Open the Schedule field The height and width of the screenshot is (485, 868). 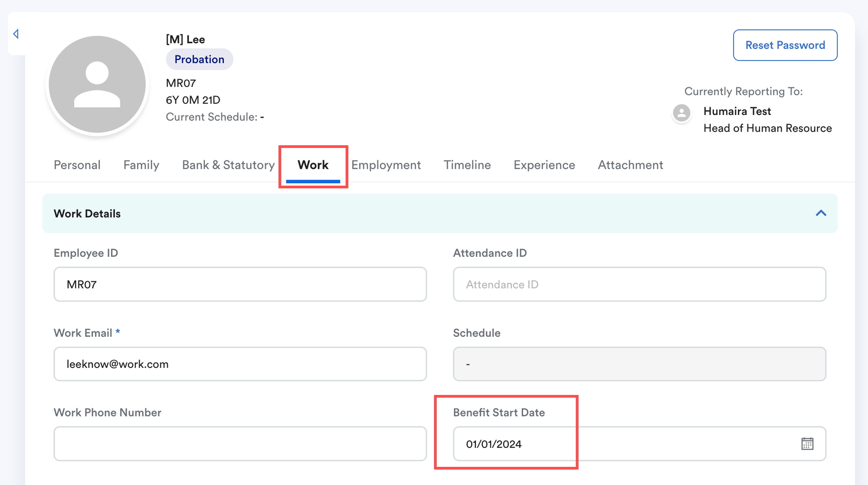point(639,364)
